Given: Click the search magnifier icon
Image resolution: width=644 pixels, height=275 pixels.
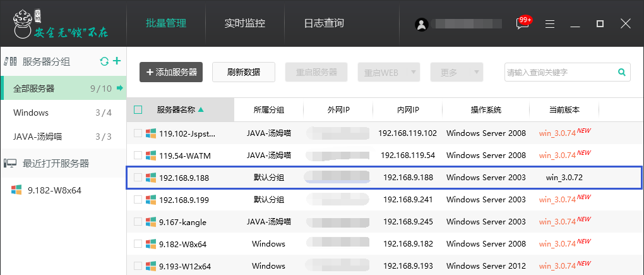Looking at the screenshot, I should [621, 72].
